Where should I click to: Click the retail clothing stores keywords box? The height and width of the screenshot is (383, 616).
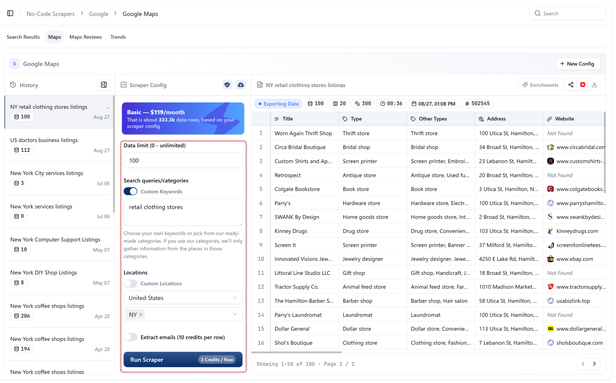(x=183, y=212)
